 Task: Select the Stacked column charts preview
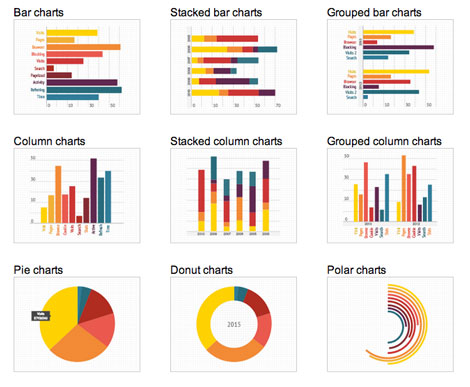(x=234, y=196)
